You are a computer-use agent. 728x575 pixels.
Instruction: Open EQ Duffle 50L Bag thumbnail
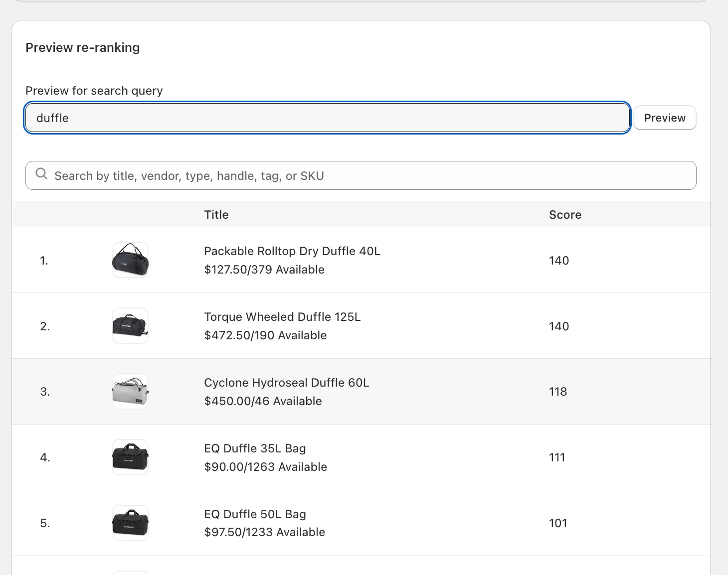click(x=130, y=523)
